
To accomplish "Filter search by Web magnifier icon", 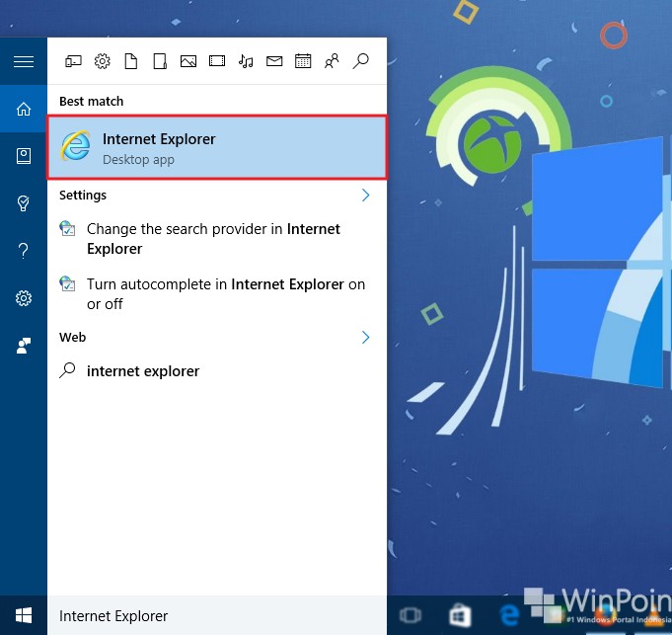I will 360,61.
